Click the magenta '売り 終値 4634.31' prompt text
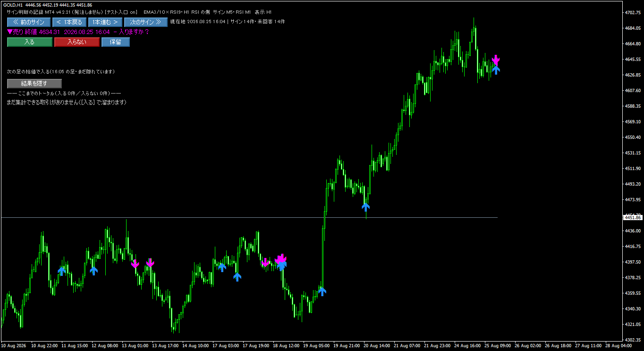The height and width of the screenshot is (351, 644). point(34,32)
